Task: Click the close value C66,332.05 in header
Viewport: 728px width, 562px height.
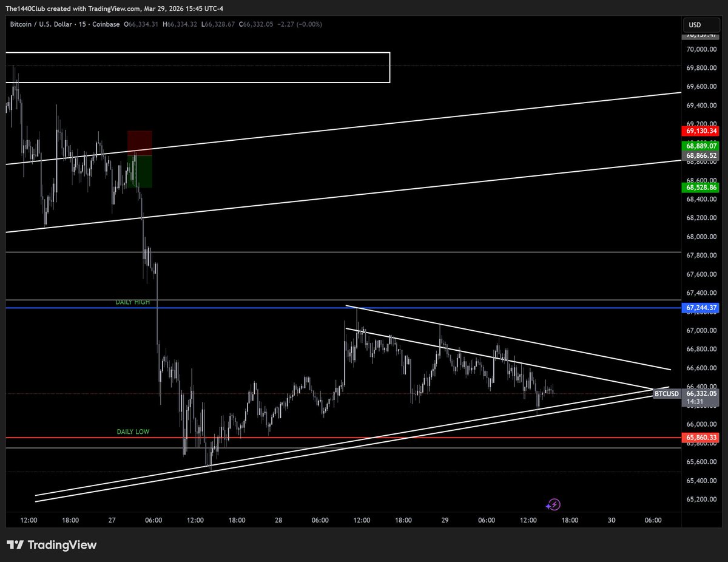Action: click(257, 24)
